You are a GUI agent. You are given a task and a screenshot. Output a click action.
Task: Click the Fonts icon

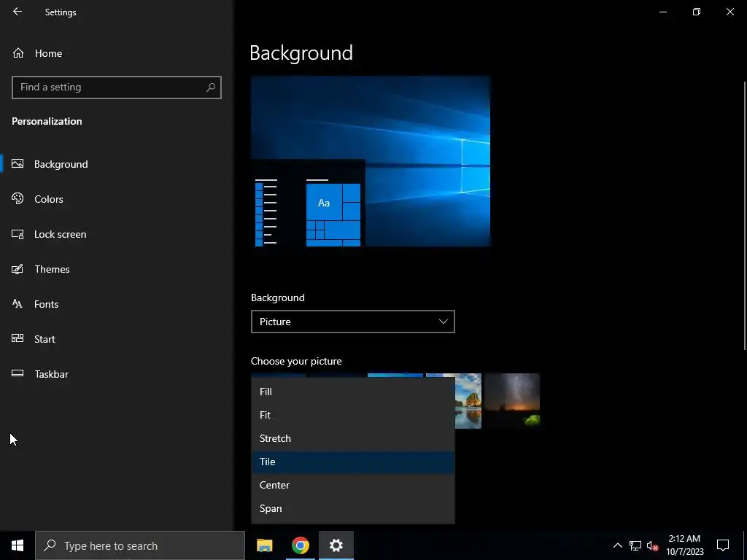tap(18, 304)
